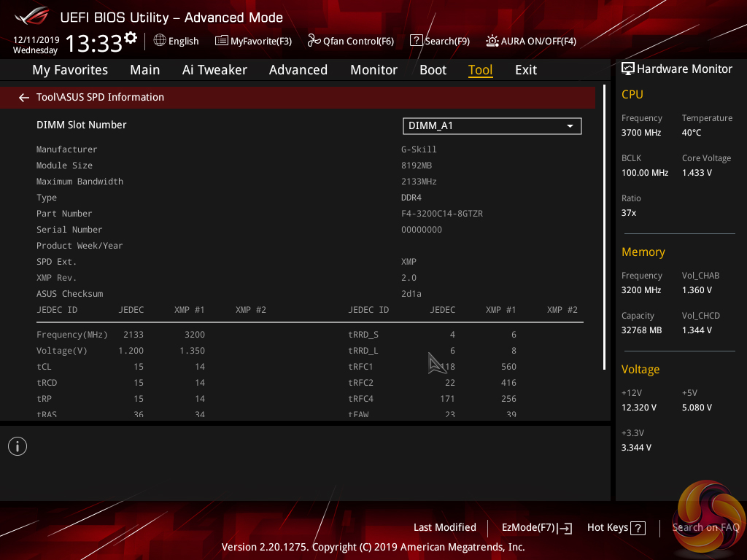Click the Qfan Control fan icon

point(314,41)
